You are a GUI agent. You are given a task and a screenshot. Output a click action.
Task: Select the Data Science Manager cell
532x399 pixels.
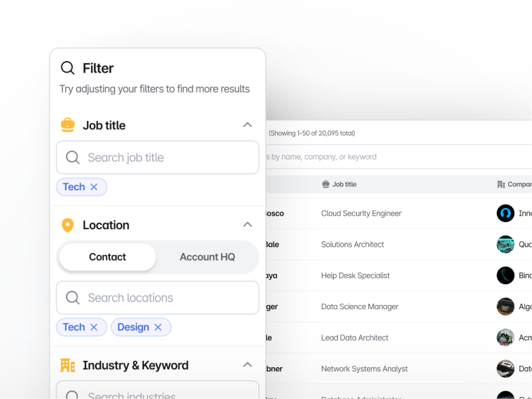point(359,307)
